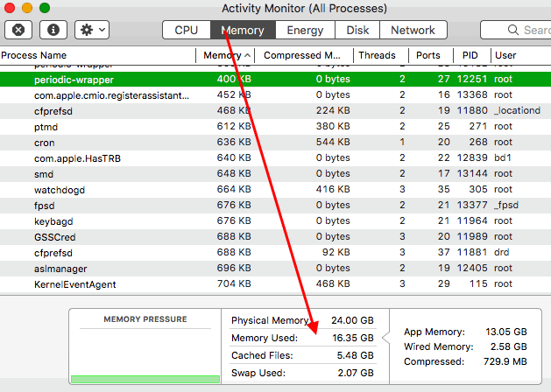Select the KernelEventAgent process row
Viewport: 551px width, 392px height.
point(275,284)
